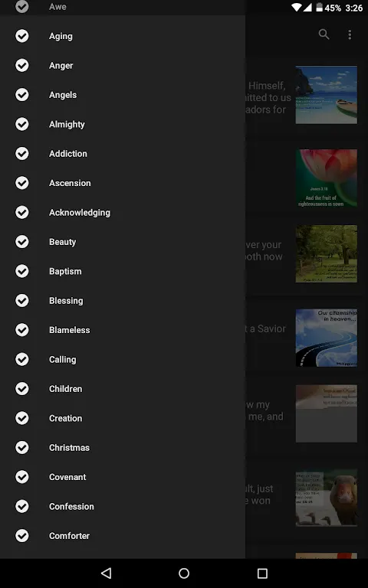Open the beach boat verse thumbnail
This screenshot has width=368, height=588.
(x=327, y=94)
